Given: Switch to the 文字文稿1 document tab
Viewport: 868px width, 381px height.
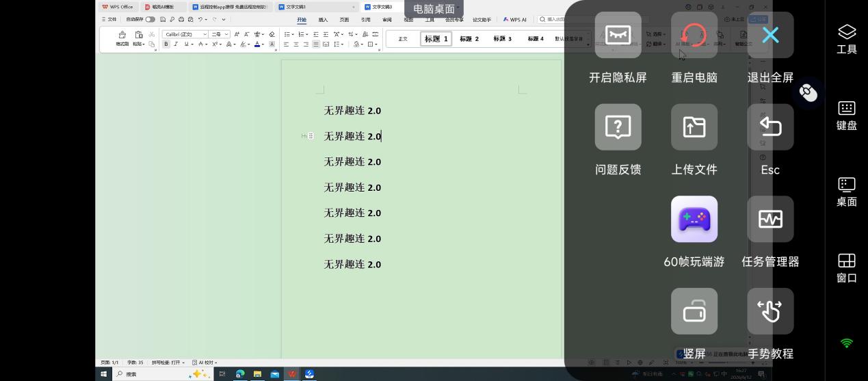Looking at the screenshot, I should 316,7.
